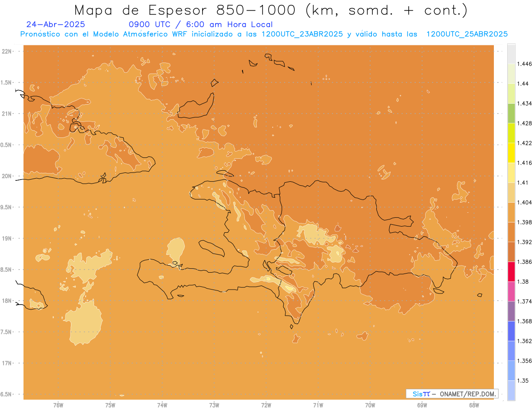Pick the purple legend swatch between 1.368 and 1.374
Viewport: 532px width, 411px height.
pos(511,311)
